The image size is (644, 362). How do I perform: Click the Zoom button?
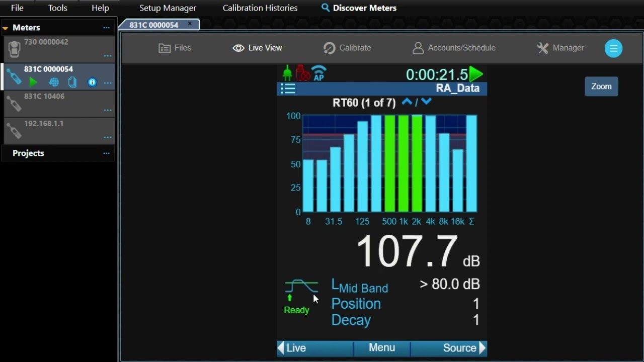pyautogui.click(x=601, y=86)
